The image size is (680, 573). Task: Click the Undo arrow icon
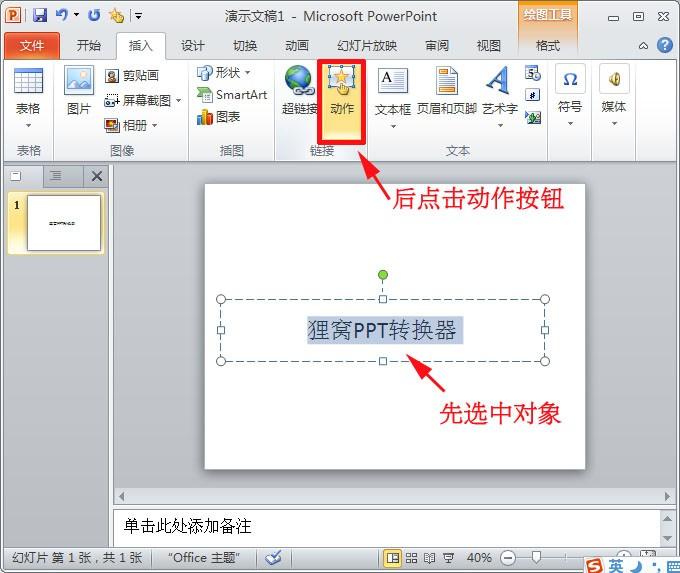[x=62, y=15]
